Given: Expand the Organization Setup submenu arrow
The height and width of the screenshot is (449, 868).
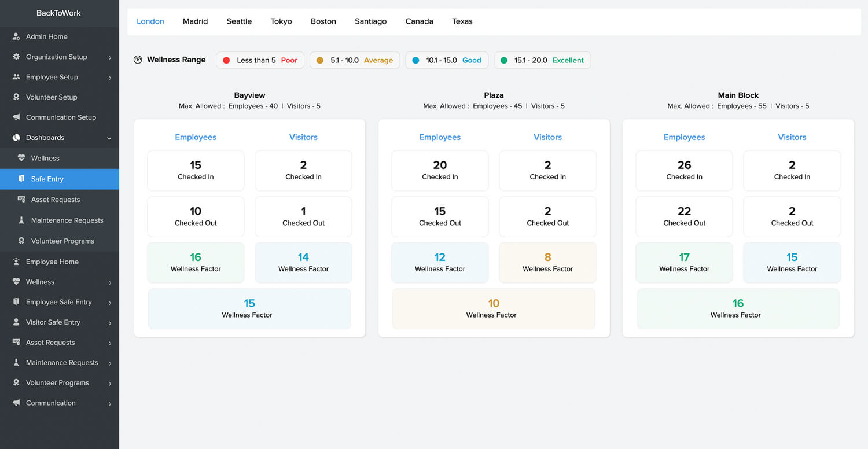Looking at the screenshot, I should [x=109, y=57].
